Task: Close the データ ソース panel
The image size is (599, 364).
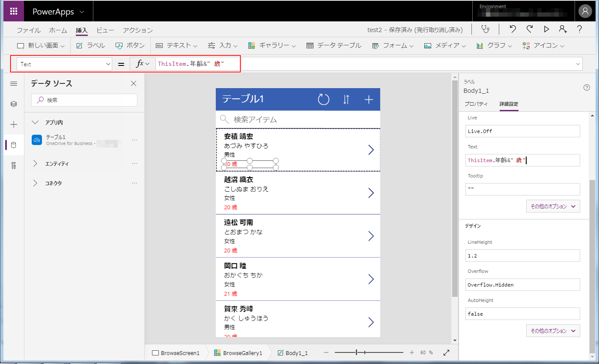Action: pyautogui.click(x=134, y=83)
